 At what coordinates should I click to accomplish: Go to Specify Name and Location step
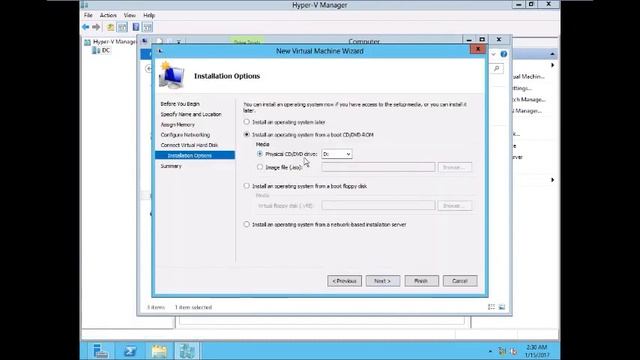(191, 114)
